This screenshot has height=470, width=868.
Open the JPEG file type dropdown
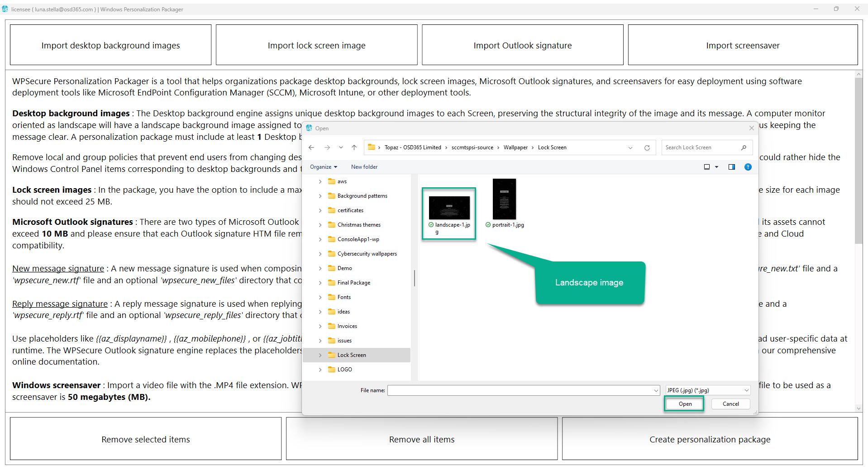click(746, 390)
